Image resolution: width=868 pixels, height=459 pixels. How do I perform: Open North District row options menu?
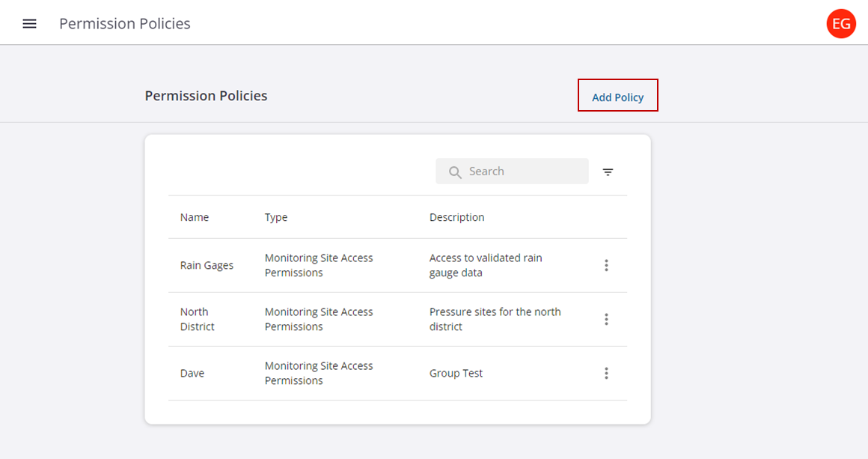coord(606,319)
